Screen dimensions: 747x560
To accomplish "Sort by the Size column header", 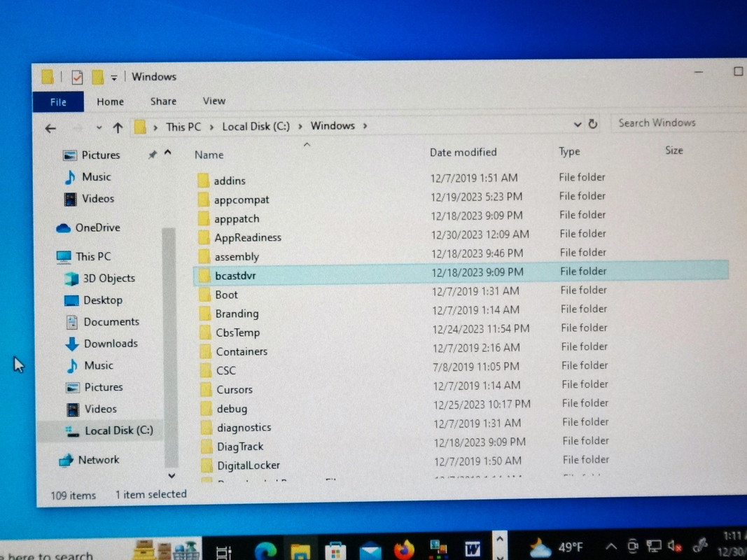I will [674, 150].
